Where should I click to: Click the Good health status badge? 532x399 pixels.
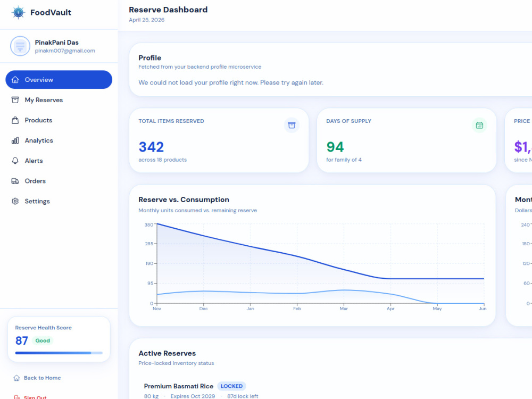pos(43,340)
